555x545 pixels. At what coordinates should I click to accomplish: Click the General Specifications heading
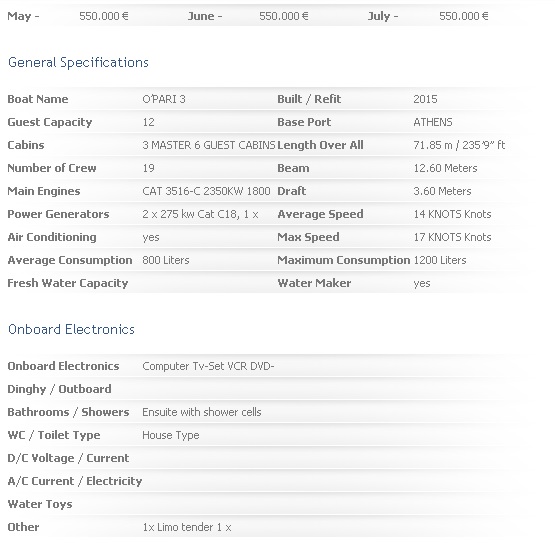[x=78, y=63]
